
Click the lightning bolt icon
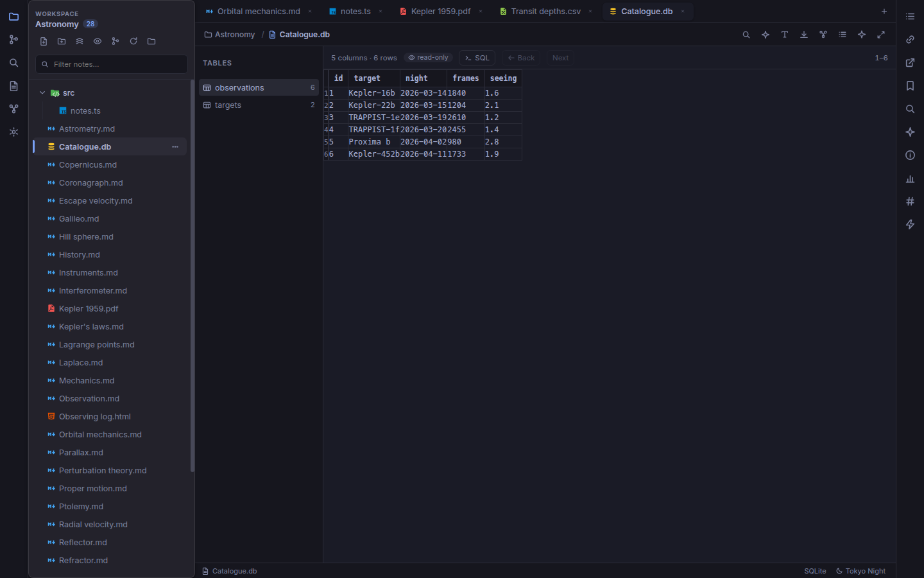[910, 225]
